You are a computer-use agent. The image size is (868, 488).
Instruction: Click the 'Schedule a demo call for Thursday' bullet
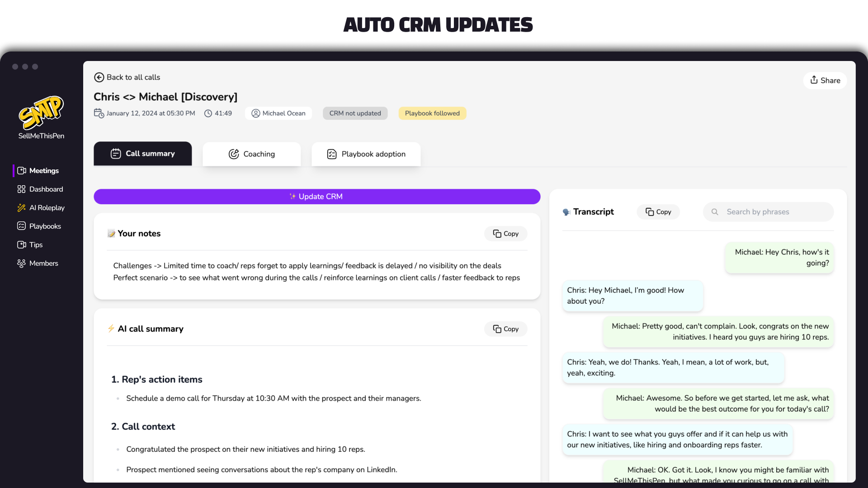pos(274,399)
